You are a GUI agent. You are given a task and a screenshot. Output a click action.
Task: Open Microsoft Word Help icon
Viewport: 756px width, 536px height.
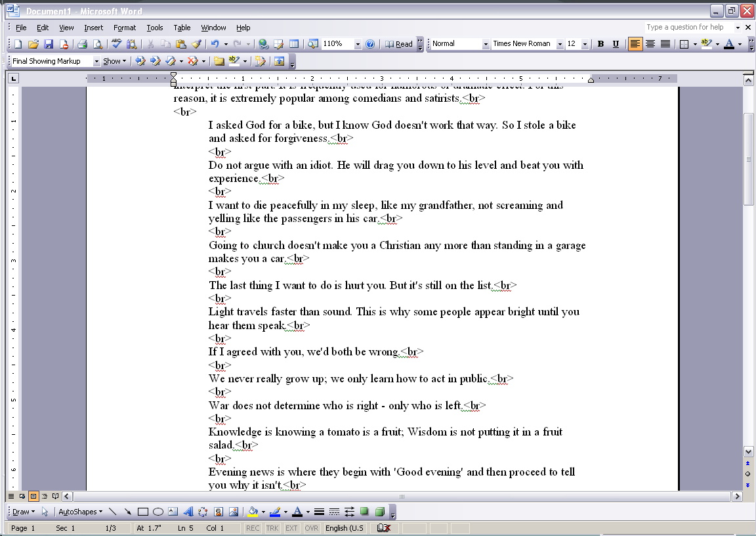click(x=370, y=44)
